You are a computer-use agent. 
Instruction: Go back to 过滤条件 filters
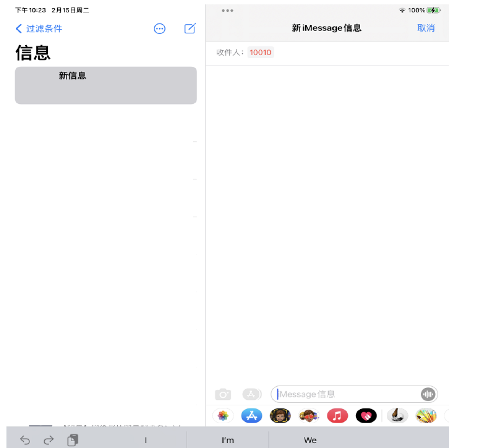click(x=39, y=28)
